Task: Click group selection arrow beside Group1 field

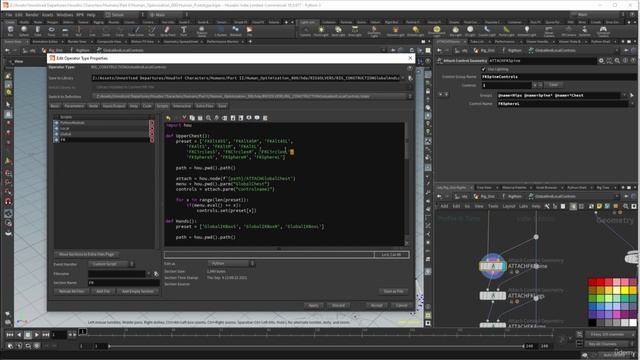Action: pos(632,96)
